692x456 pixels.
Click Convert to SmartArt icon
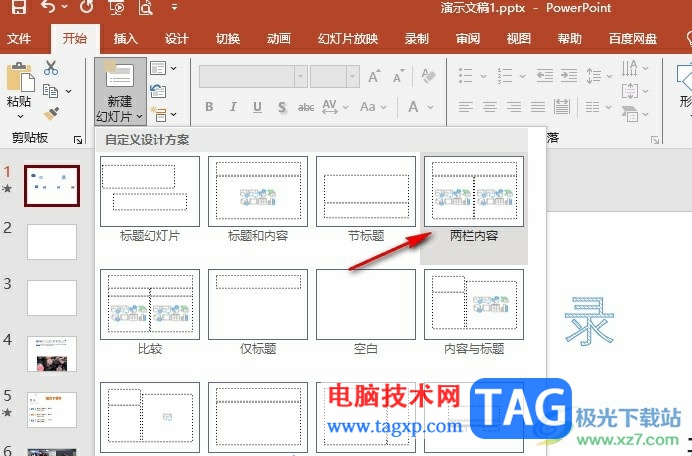coord(630,114)
